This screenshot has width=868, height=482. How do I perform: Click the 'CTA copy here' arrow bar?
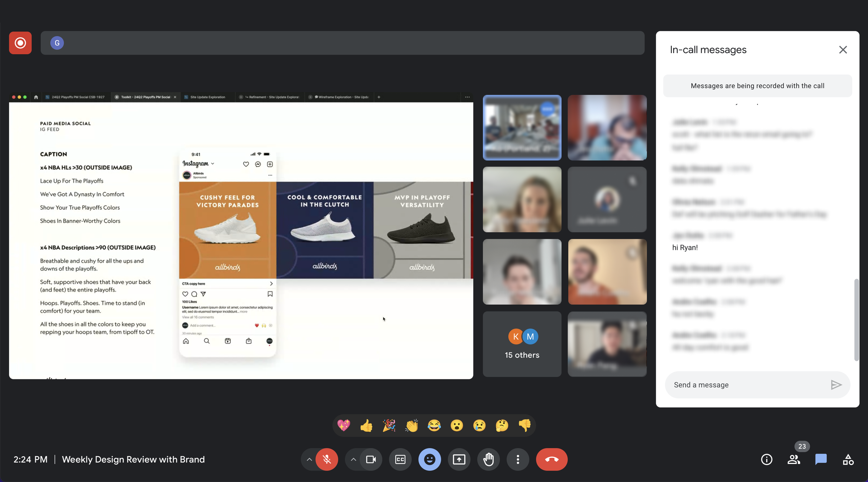click(x=228, y=284)
